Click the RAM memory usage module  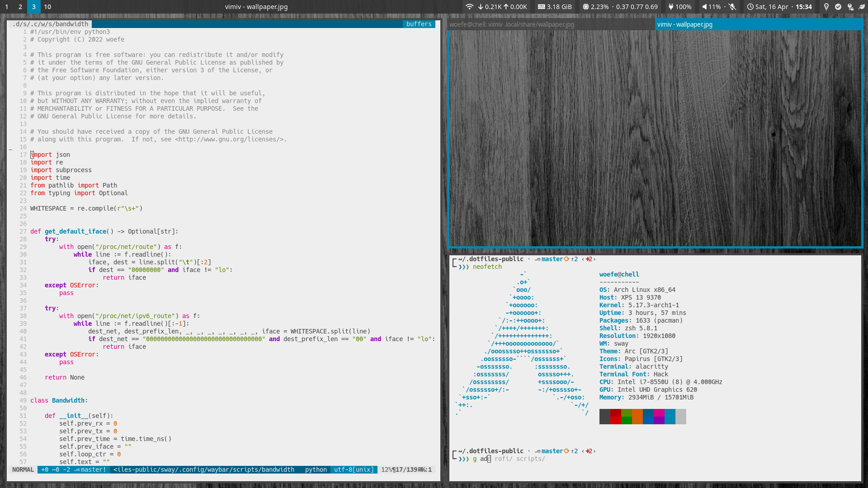[555, 7]
